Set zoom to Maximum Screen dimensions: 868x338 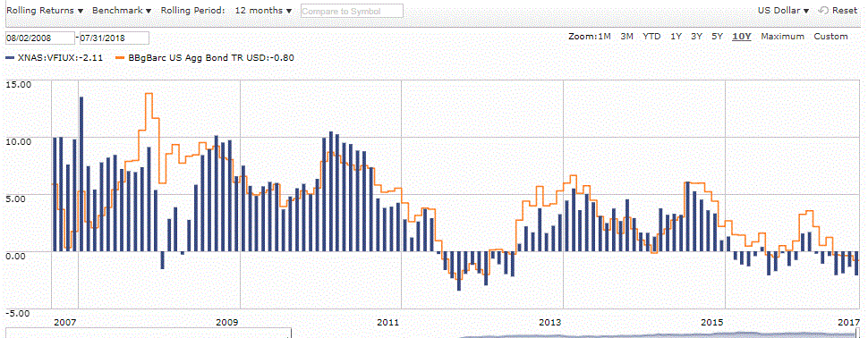coord(782,37)
